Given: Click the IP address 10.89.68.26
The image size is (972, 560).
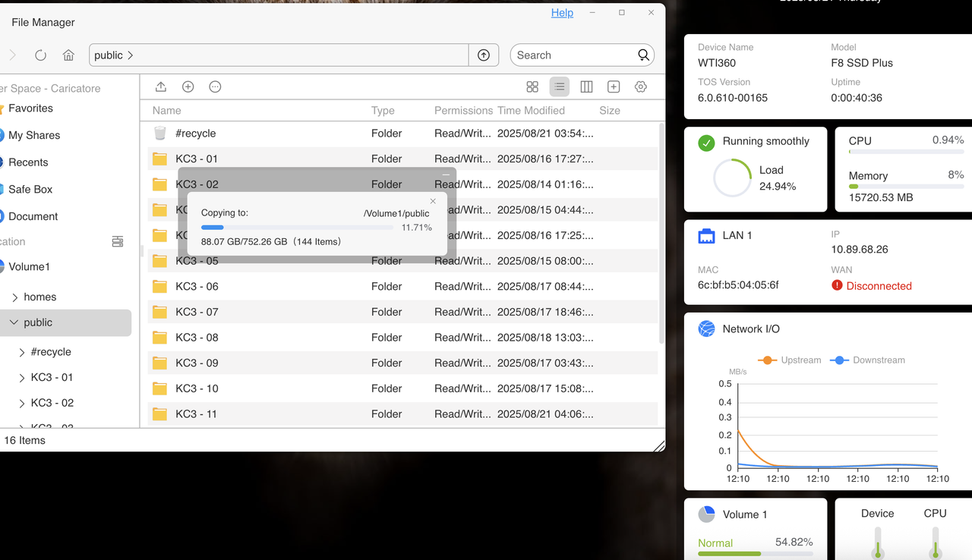Looking at the screenshot, I should pos(860,249).
